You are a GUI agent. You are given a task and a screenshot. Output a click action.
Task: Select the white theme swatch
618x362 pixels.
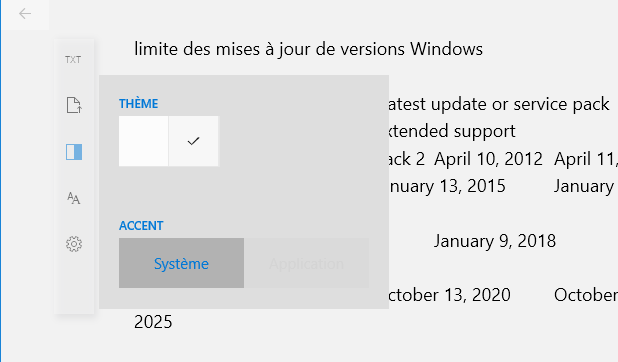coord(143,141)
